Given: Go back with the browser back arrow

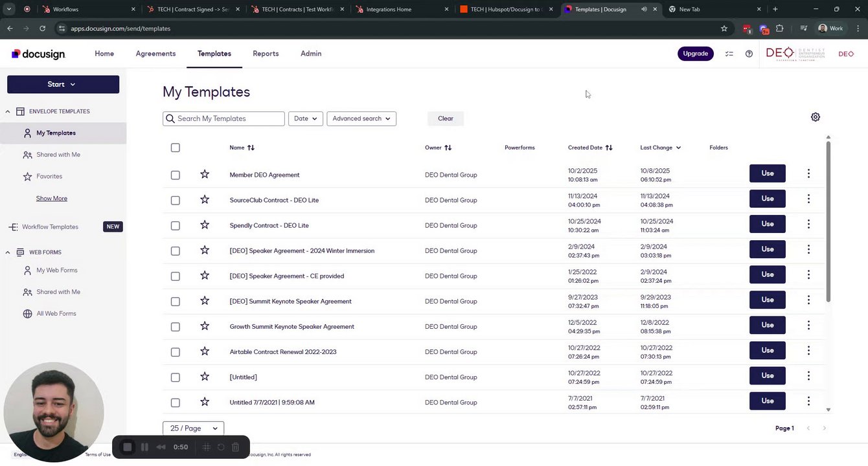Looking at the screenshot, I should pyautogui.click(x=10, y=28).
